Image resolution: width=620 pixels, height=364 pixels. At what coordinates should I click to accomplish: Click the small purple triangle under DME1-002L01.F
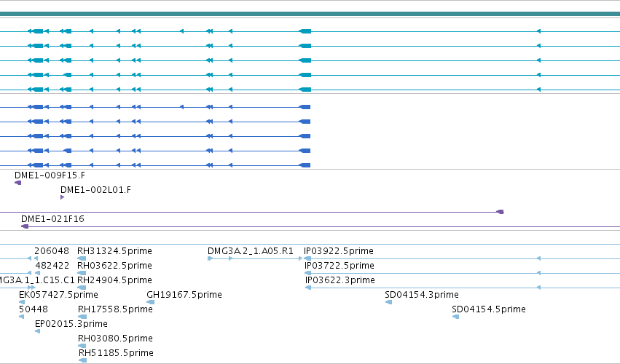pyautogui.click(x=62, y=197)
